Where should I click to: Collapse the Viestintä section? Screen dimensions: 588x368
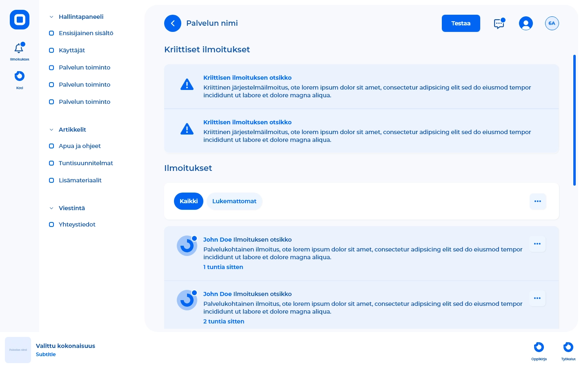click(51, 208)
